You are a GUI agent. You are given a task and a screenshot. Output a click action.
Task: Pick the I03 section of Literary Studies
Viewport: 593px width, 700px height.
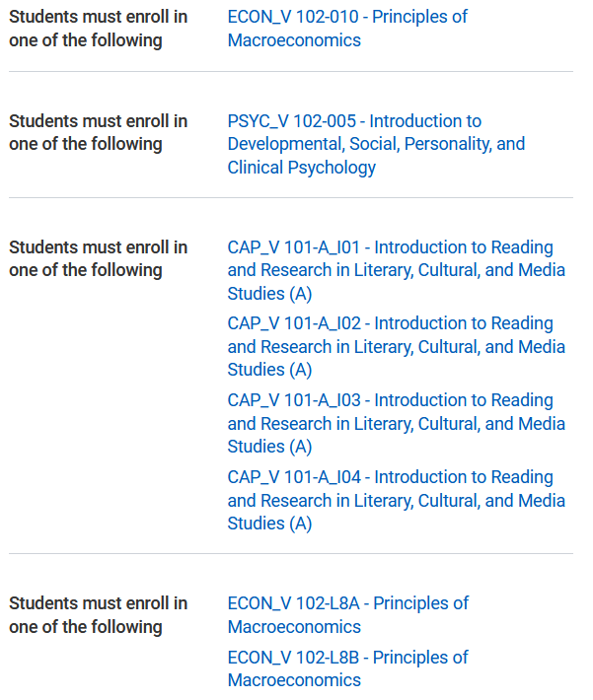pyautogui.click(x=396, y=423)
